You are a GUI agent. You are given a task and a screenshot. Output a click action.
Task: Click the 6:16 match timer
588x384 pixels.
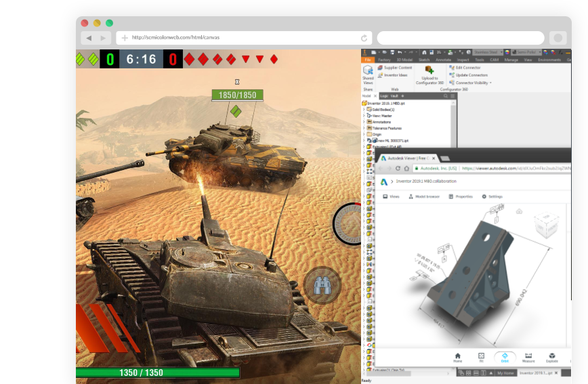[x=141, y=59]
